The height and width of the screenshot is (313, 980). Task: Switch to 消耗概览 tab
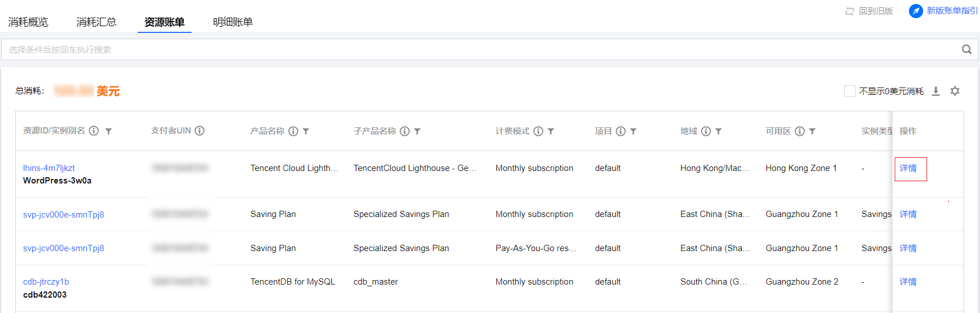tap(28, 22)
